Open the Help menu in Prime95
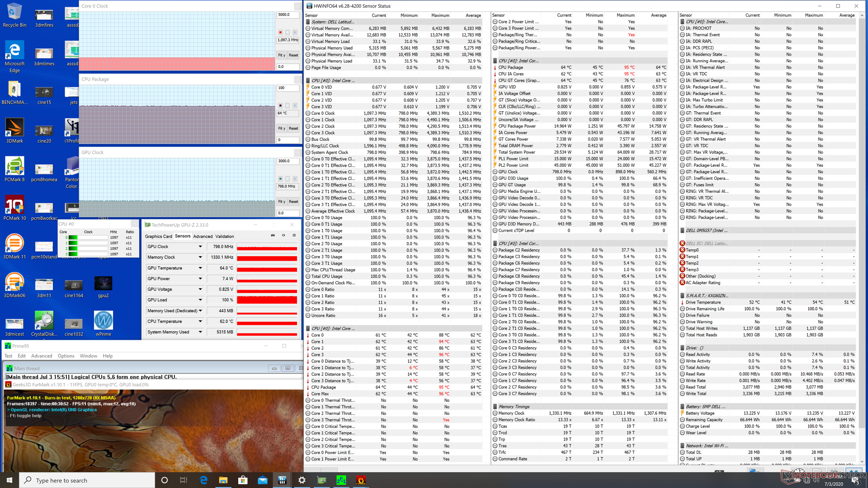 click(x=108, y=356)
